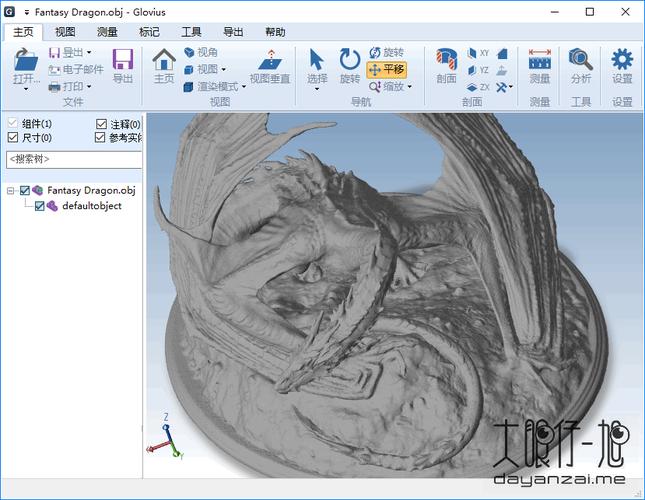Viewport: 645px width, 500px height.
Task: Toggle the 尺寸(0) checkbox
Action: click(x=13, y=137)
